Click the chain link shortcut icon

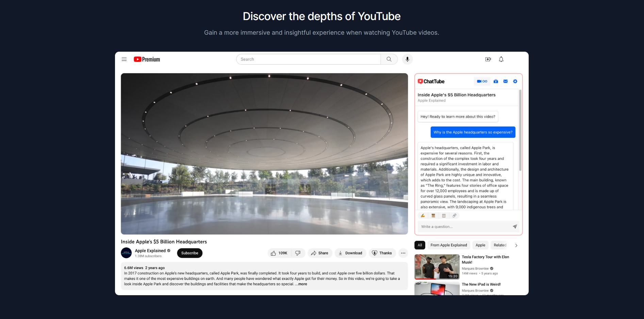pyautogui.click(x=455, y=216)
